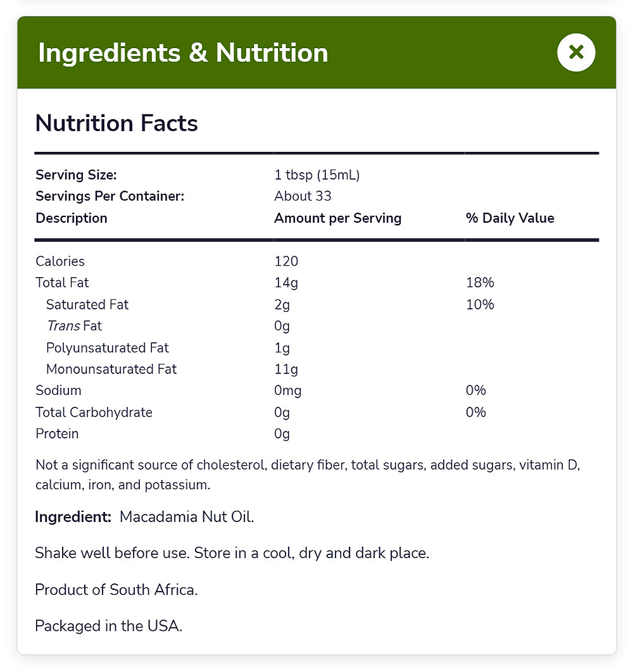Click the 'About 33' servings value
The height and width of the screenshot is (672, 633).
tap(303, 196)
